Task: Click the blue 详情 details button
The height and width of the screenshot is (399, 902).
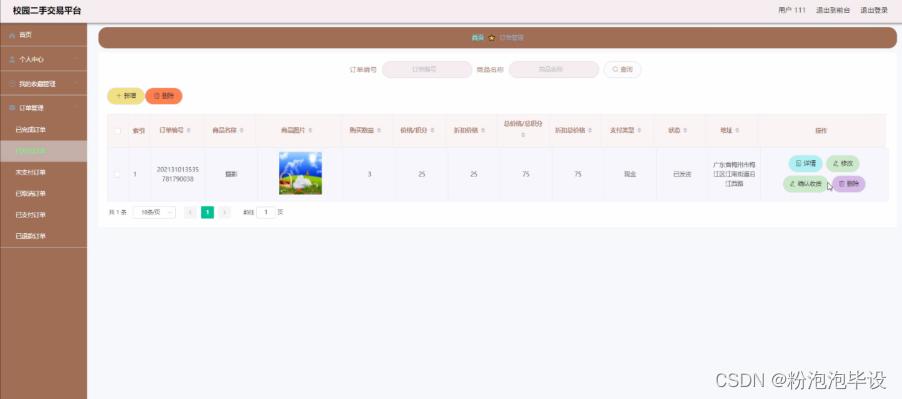Action: click(805, 164)
